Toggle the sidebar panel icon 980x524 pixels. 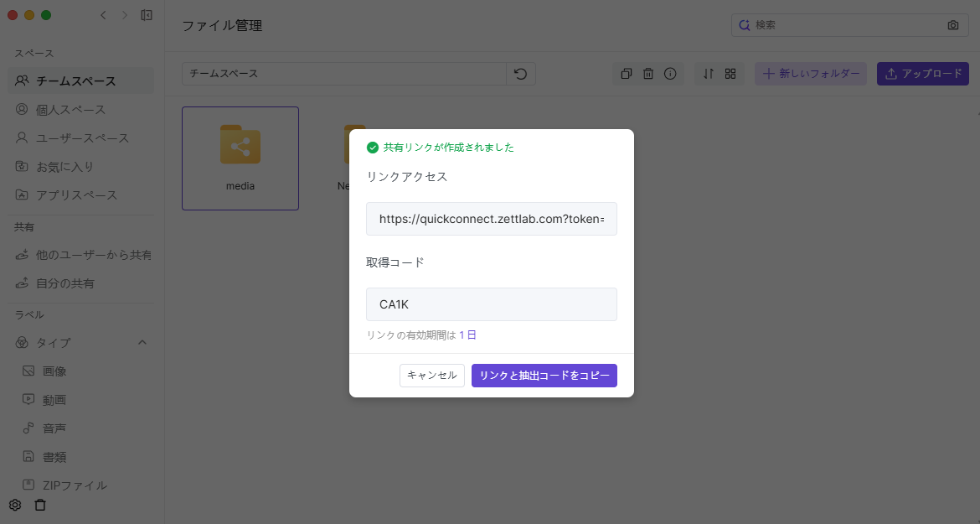[x=147, y=15]
